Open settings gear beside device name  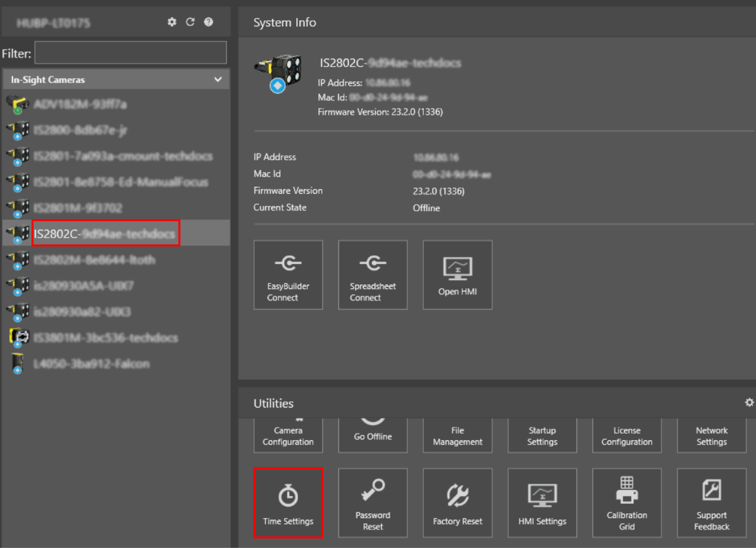pyautogui.click(x=172, y=22)
